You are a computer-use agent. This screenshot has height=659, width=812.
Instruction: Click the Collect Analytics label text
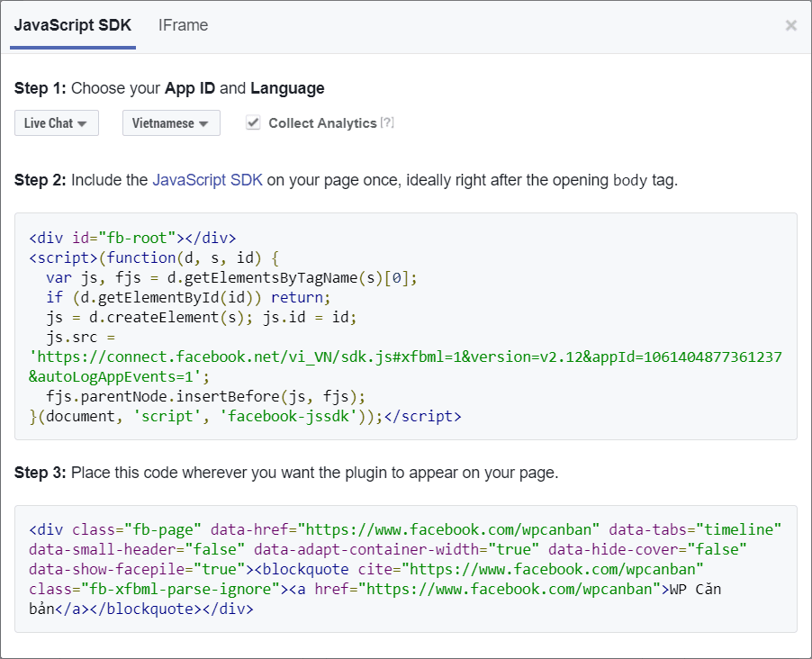[322, 123]
